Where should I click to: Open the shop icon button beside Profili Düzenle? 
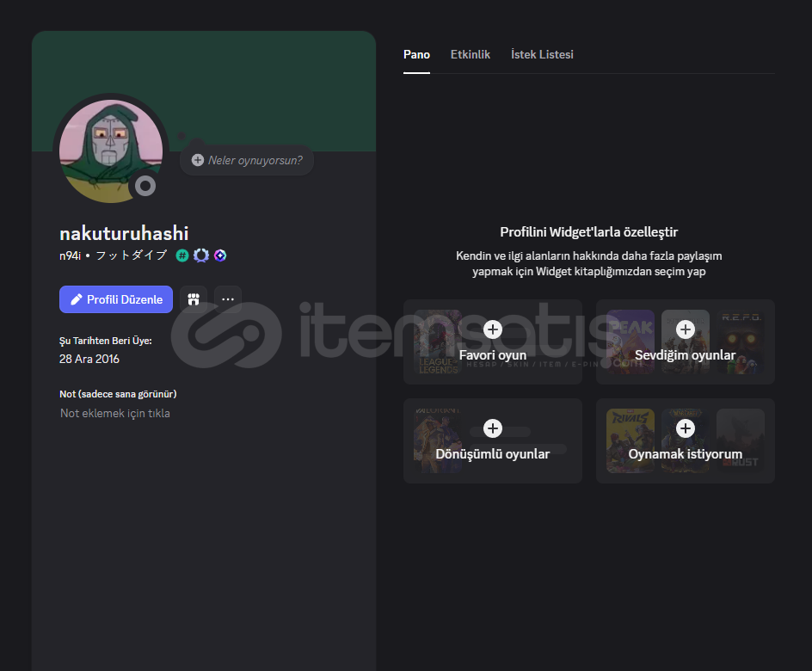pos(194,299)
